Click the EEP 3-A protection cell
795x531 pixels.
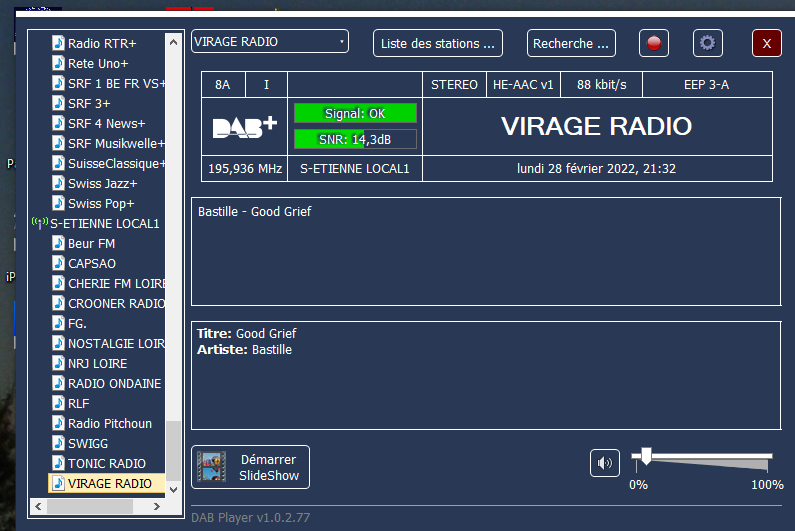(707, 85)
